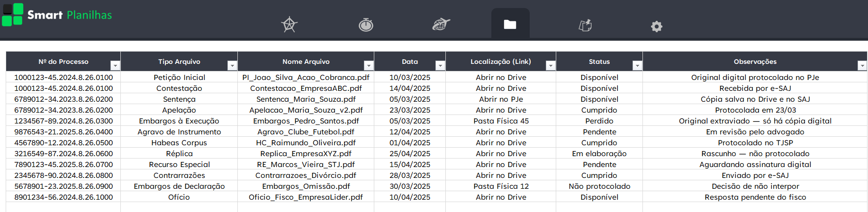Click the "Habeas Corpus" file type cell

pos(179,143)
